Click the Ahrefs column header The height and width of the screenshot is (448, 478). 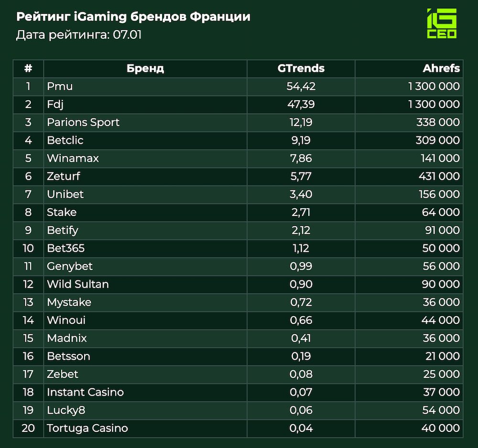(441, 68)
